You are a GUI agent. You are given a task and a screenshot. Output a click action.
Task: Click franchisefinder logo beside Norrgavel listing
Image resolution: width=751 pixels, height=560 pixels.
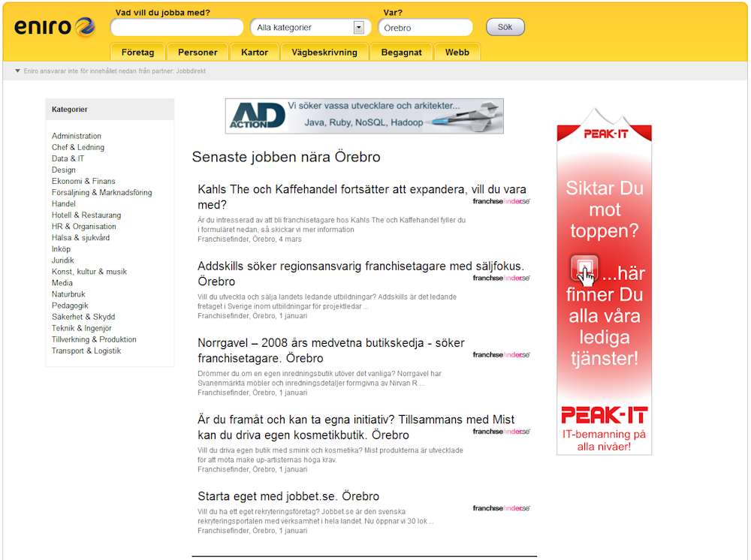501,354
